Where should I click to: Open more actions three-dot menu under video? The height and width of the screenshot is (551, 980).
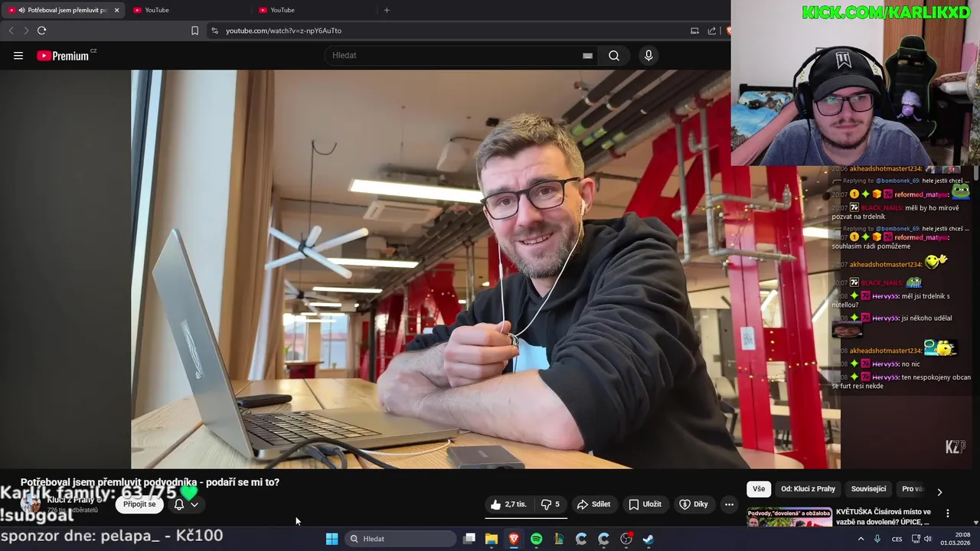[x=729, y=504]
